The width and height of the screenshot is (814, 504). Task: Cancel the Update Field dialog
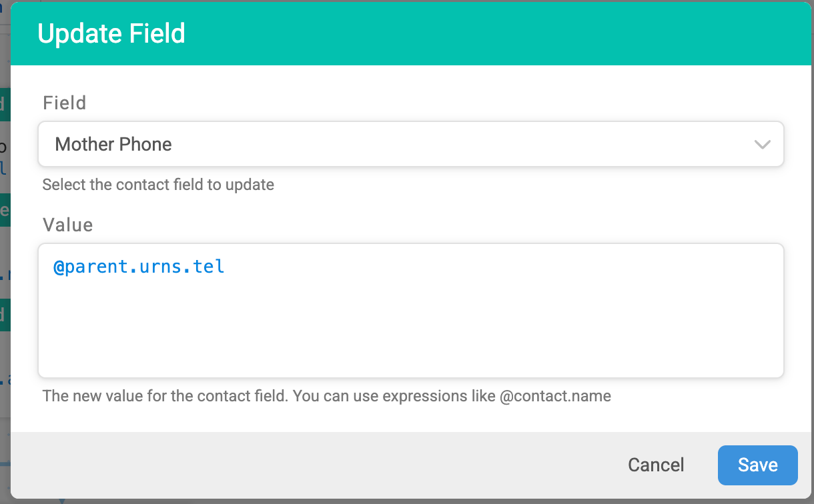[x=656, y=465]
